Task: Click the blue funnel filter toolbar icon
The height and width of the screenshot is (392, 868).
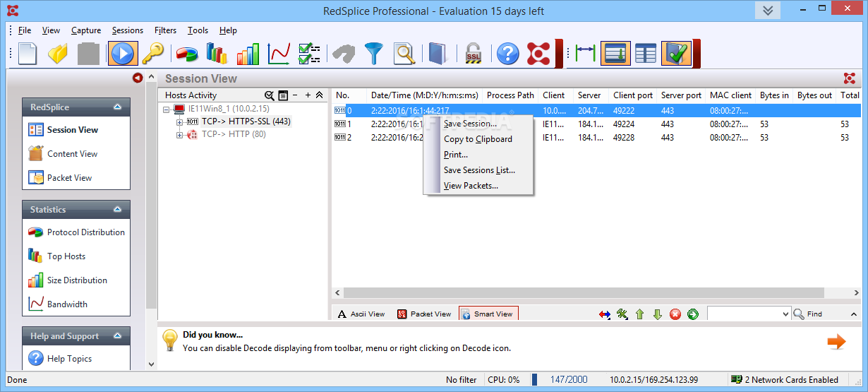Action: (x=373, y=54)
